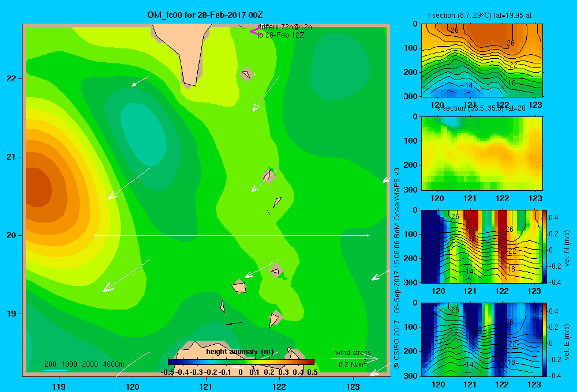Image resolution: width=577 pixels, height=392 pixels.
Task: Click west endpoint of the white section line
Action: tap(96, 235)
